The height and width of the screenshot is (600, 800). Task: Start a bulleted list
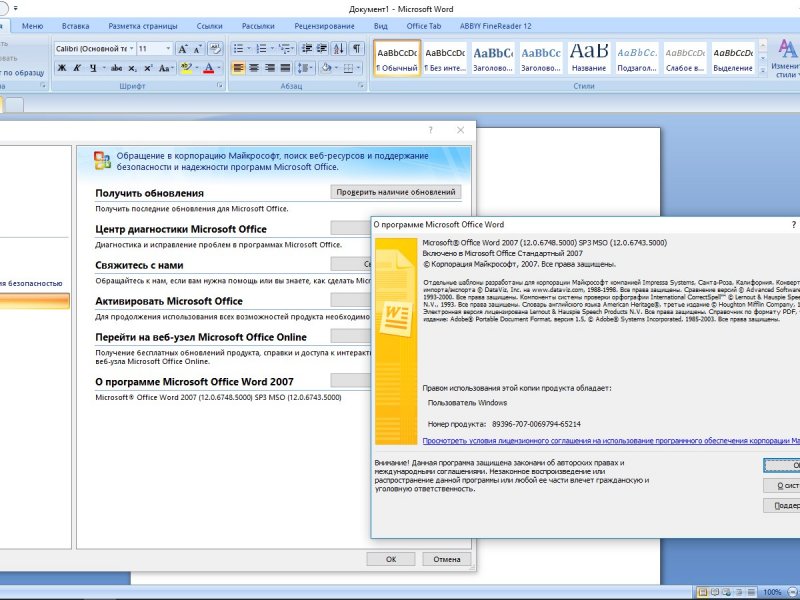coord(238,49)
